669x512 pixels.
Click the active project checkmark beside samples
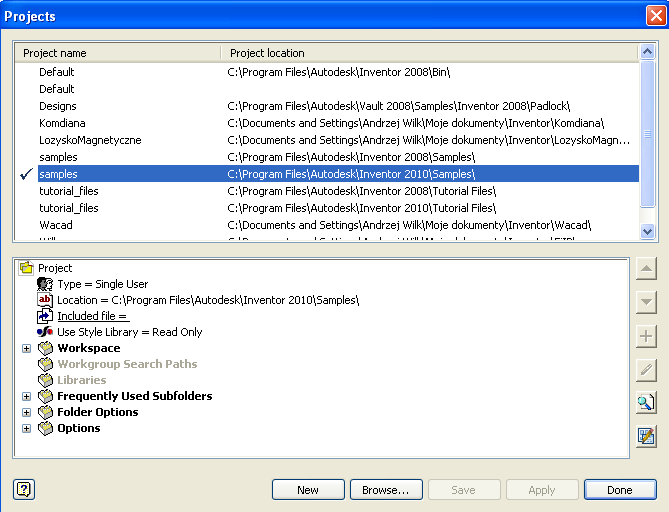[26, 174]
